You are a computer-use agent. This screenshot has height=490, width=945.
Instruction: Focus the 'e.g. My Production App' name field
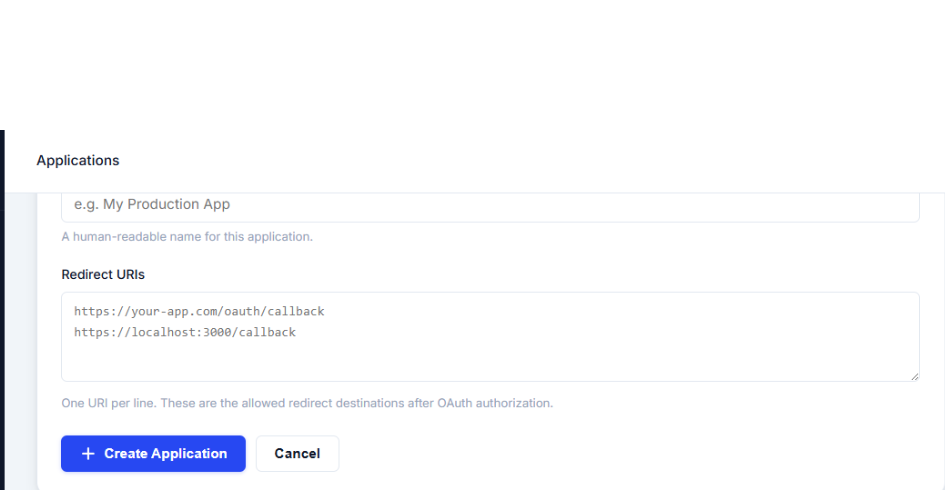pyautogui.click(x=490, y=206)
